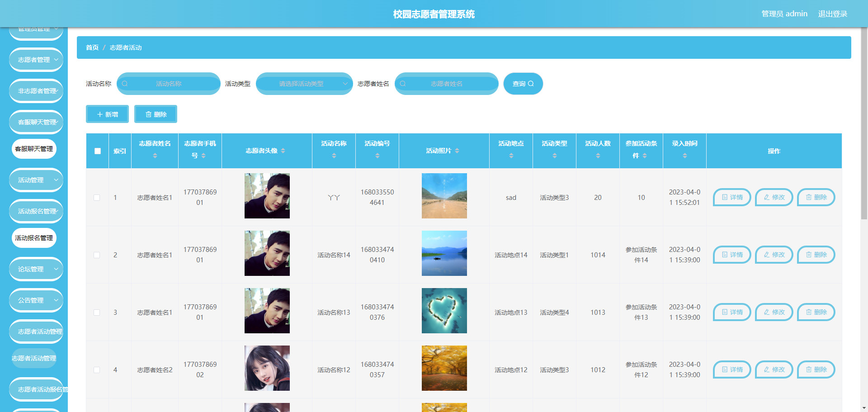
Task: Click 志愿者活动 in the breadcrumb
Action: (126, 47)
